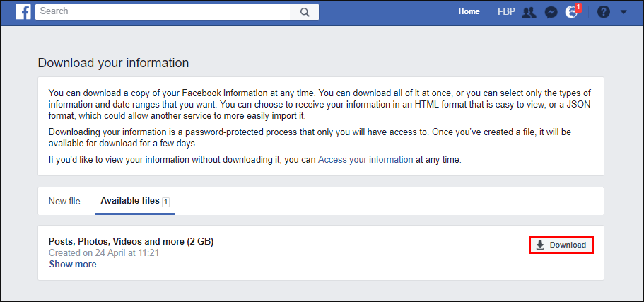This screenshot has width=644, height=302.
Task: Click the Facebook logo icon
Action: [23, 12]
